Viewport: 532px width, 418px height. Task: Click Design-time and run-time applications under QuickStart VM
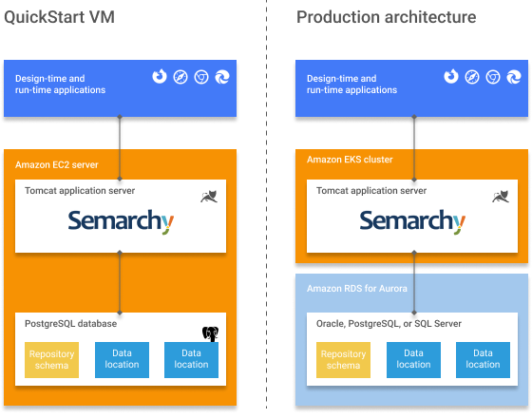(x=61, y=85)
